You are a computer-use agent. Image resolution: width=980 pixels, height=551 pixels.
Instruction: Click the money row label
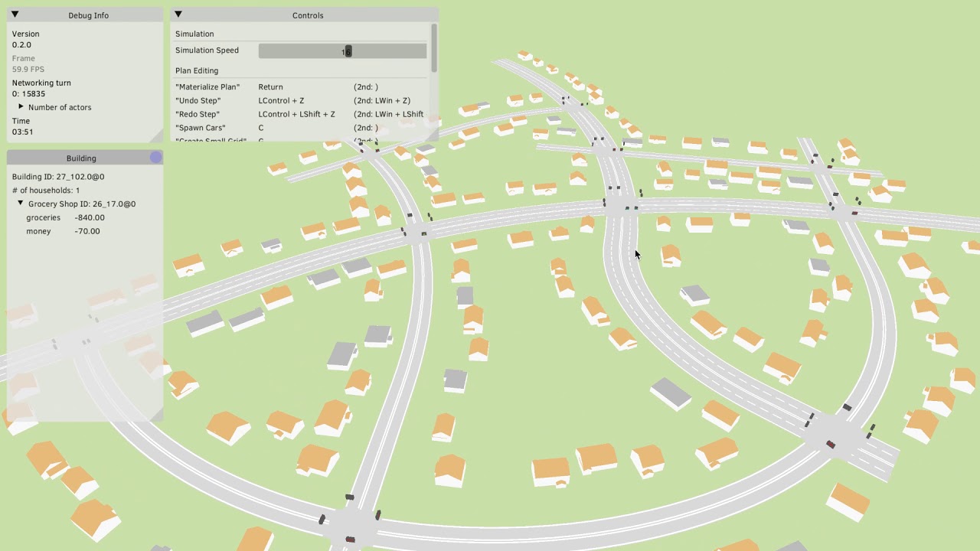tap(38, 231)
